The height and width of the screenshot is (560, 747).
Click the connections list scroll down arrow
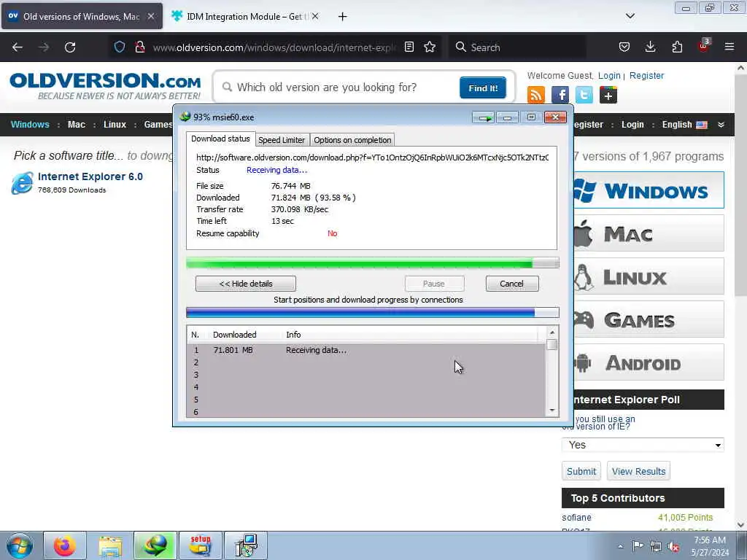[552, 411]
